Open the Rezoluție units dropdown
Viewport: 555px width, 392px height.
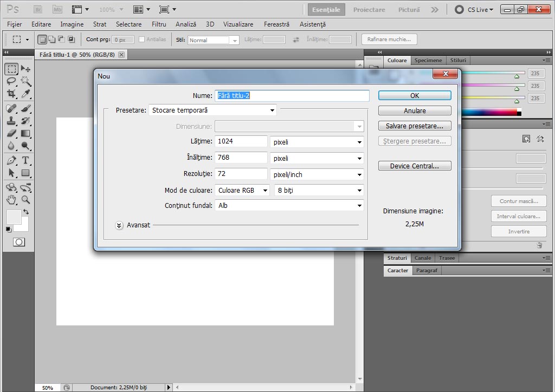(x=317, y=175)
